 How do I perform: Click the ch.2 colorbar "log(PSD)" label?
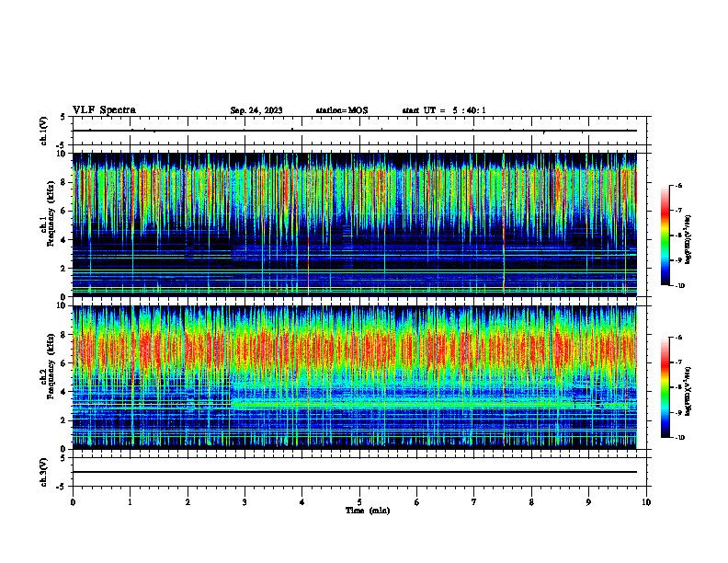pos(688,392)
